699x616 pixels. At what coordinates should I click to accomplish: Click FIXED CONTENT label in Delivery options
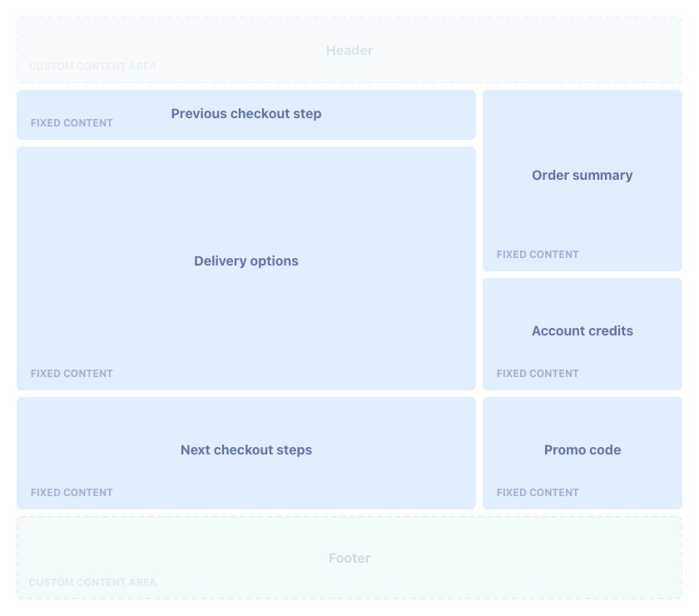pos(72,374)
